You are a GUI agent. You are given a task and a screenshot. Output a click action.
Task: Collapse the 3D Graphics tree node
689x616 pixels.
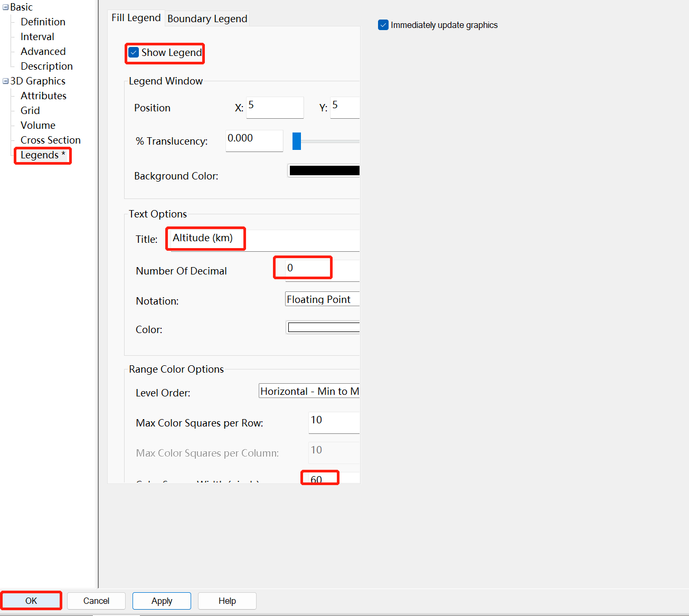pos(5,81)
